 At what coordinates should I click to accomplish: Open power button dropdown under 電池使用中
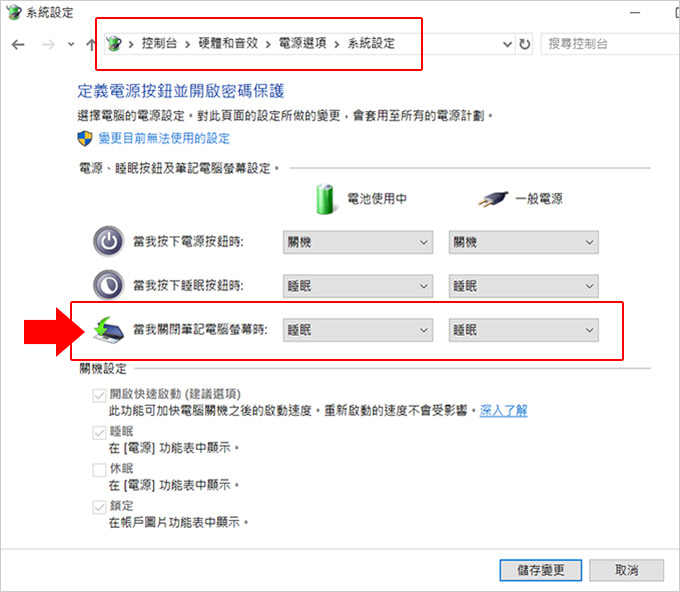coord(358,242)
